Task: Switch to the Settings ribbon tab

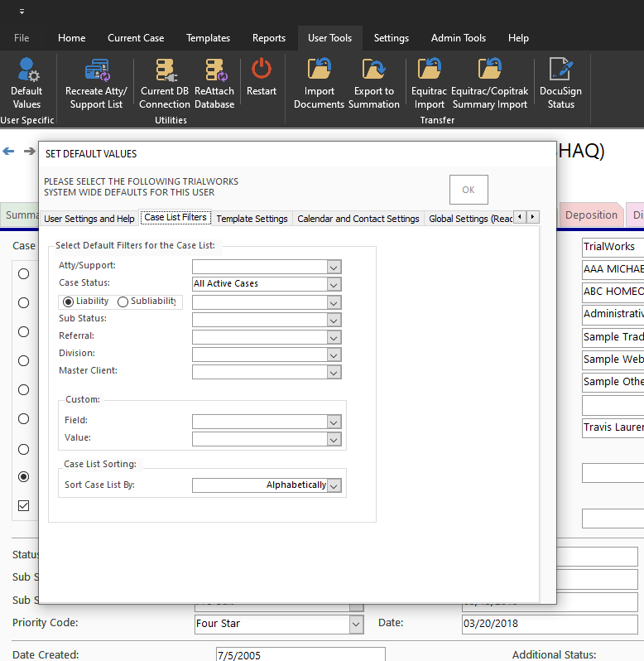Action: point(392,38)
